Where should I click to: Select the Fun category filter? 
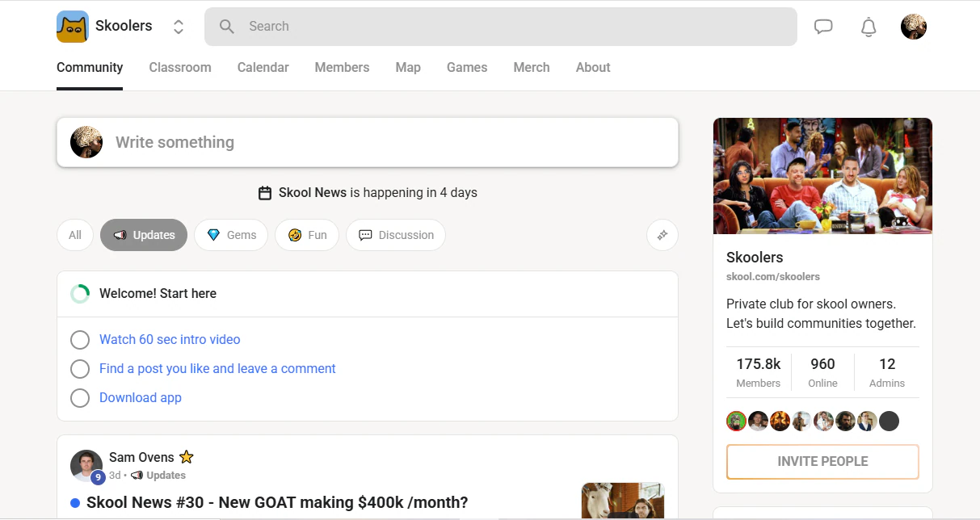[x=307, y=235]
